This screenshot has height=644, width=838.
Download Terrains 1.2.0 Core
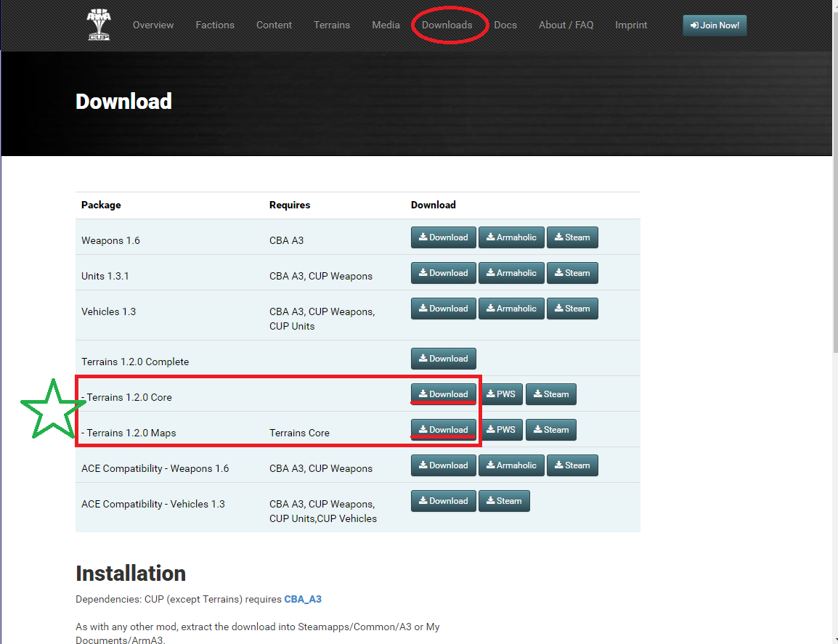pos(444,394)
